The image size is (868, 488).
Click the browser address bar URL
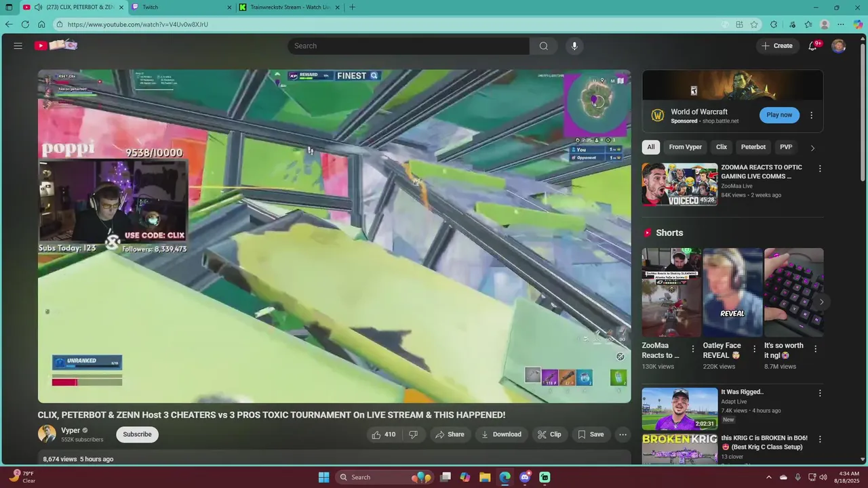[138, 24]
